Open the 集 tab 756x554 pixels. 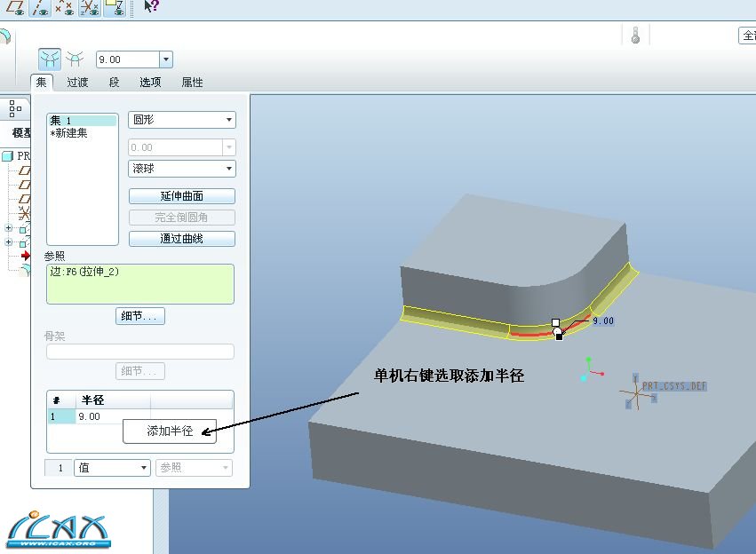(x=42, y=83)
